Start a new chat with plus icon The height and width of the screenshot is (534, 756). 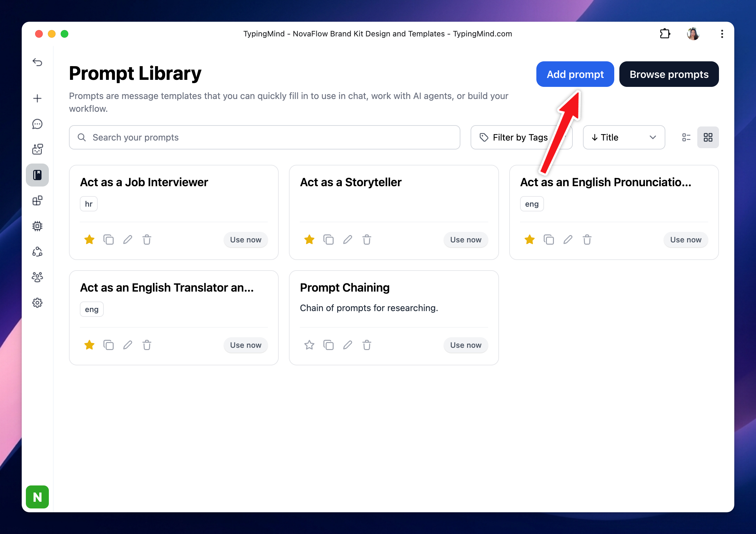38,98
